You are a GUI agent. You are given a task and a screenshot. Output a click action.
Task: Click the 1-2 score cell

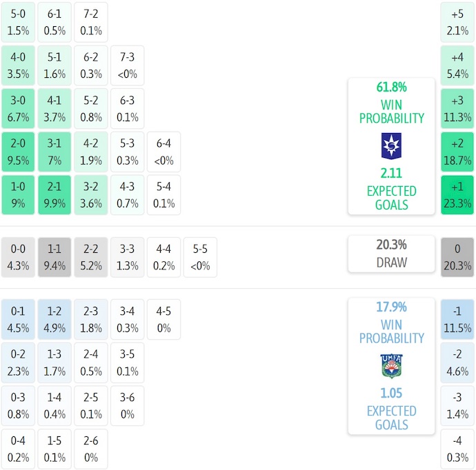point(54,320)
